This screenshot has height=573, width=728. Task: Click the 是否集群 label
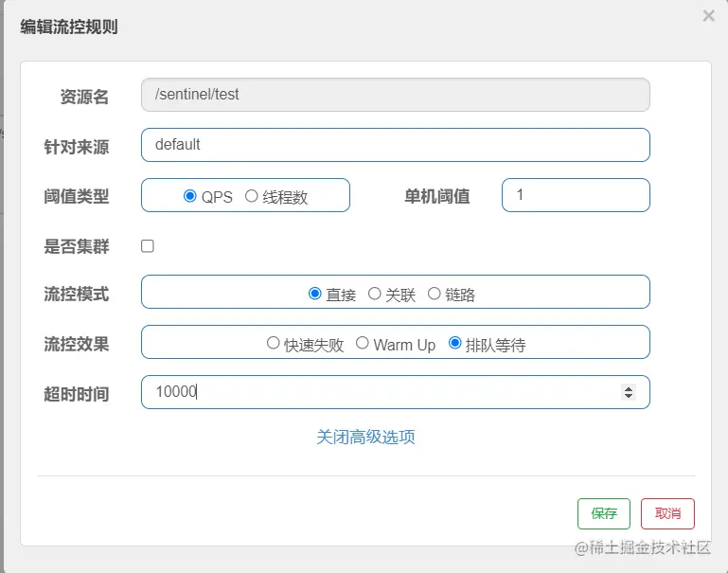pyautogui.click(x=77, y=246)
